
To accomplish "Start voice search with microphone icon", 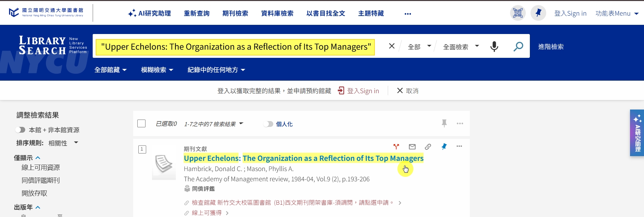I will coord(494,46).
